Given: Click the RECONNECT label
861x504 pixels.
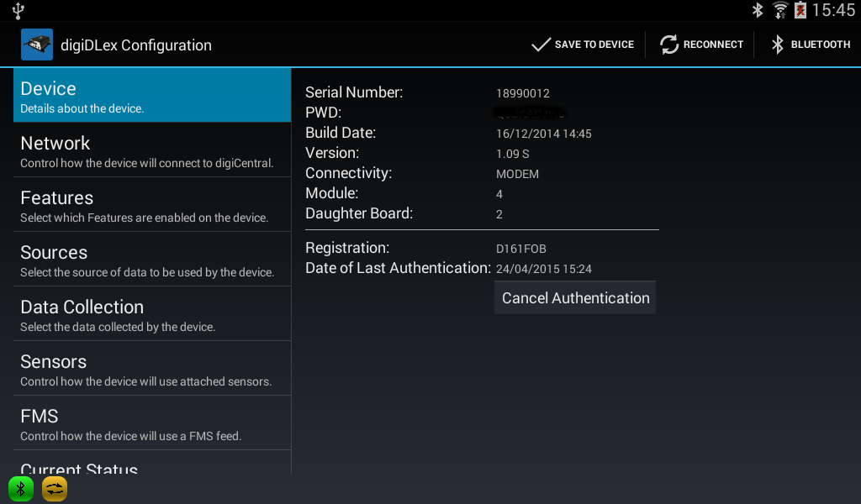Looking at the screenshot, I should click(x=713, y=45).
